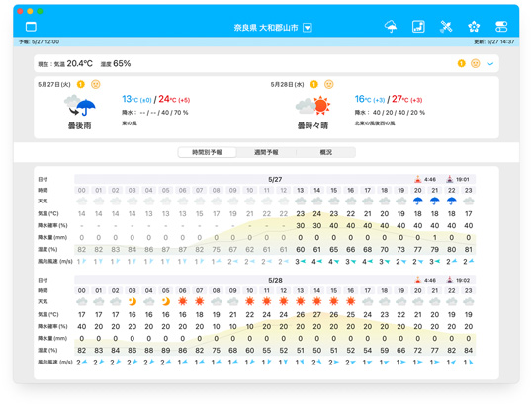The width and height of the screenshot is (532, 405).
Task: Click the cherry blossom flower icon
Action: tap(474, 27)
